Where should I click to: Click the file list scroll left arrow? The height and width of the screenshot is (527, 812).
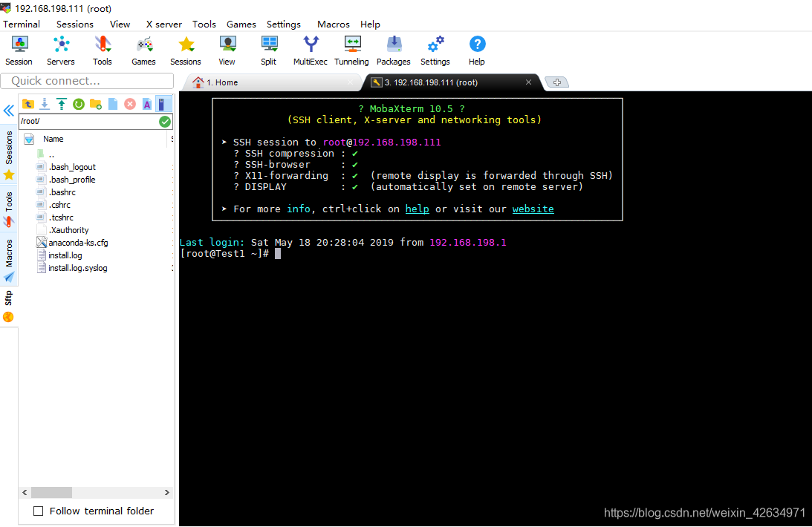pyautogui.click(x=25, y=492)
